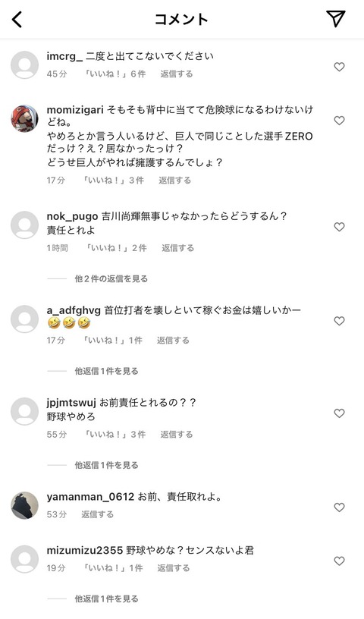The image size is (364, 619).
Task: Tap the heart next to a_adfghvg's comment
Action: click(339, 321)
